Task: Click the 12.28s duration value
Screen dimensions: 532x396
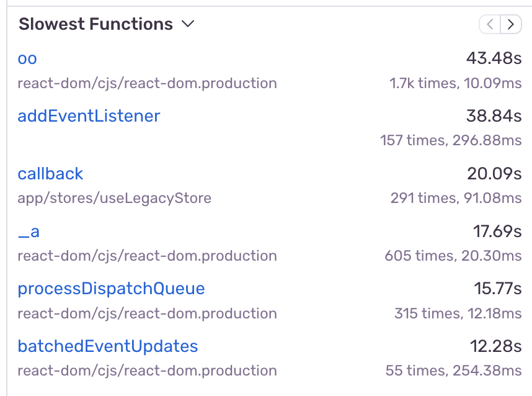Action: pos(494,346)
